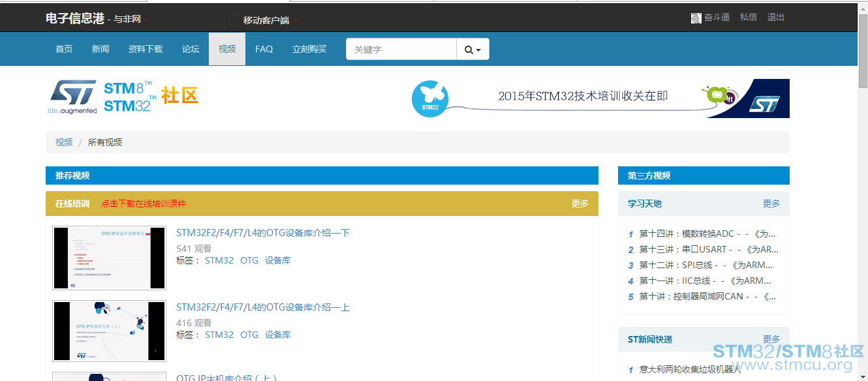Open 第十四讲：模数转换ADC list item
Viewport: 868px width, 381px height.
click(709, 234)
